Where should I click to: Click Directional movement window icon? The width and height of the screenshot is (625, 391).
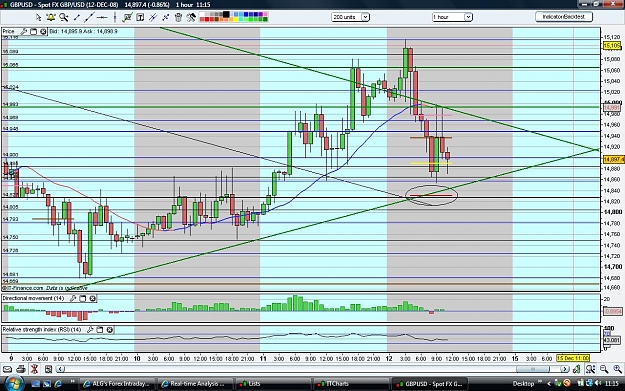point(83,298)
